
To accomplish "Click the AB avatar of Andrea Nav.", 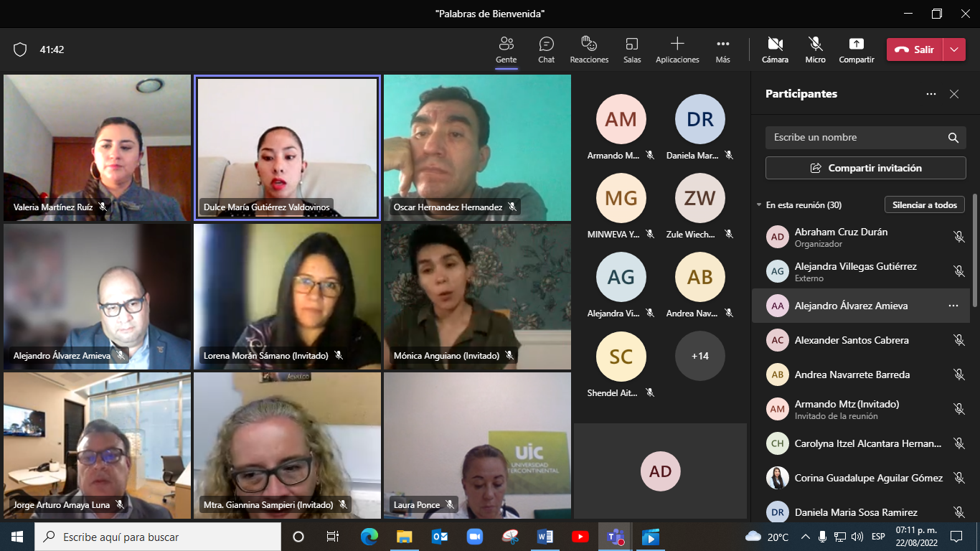I will pos(700,277).
